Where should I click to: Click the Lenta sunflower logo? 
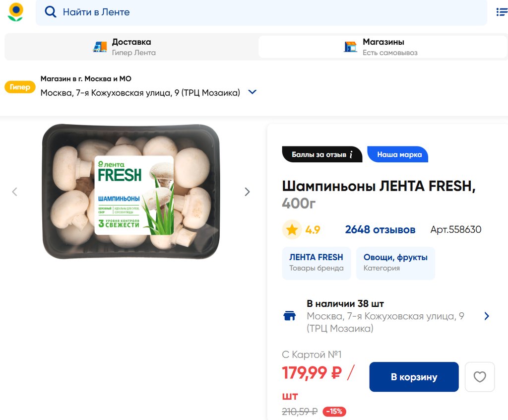15,12
